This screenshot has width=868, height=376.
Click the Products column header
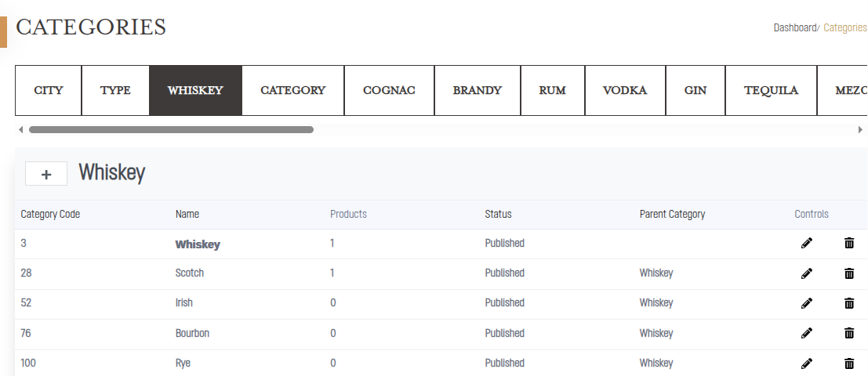coord(348,214)
